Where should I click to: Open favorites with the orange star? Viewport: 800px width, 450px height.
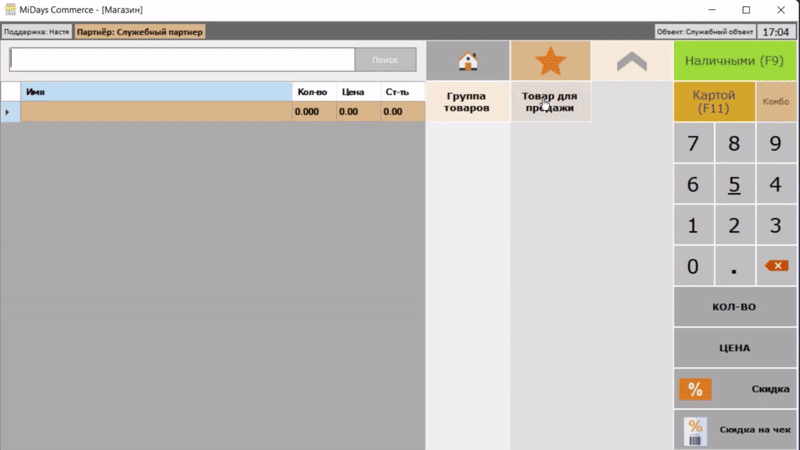[551, 61]
